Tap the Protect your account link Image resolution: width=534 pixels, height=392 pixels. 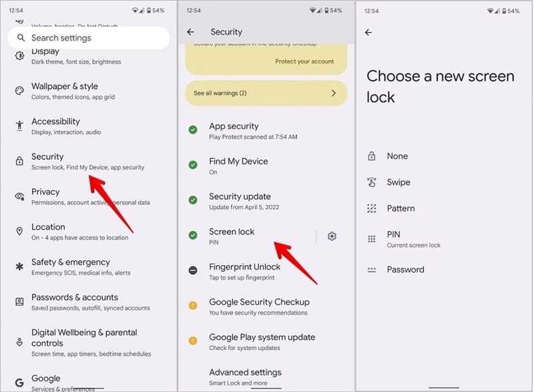pos(304,61)
